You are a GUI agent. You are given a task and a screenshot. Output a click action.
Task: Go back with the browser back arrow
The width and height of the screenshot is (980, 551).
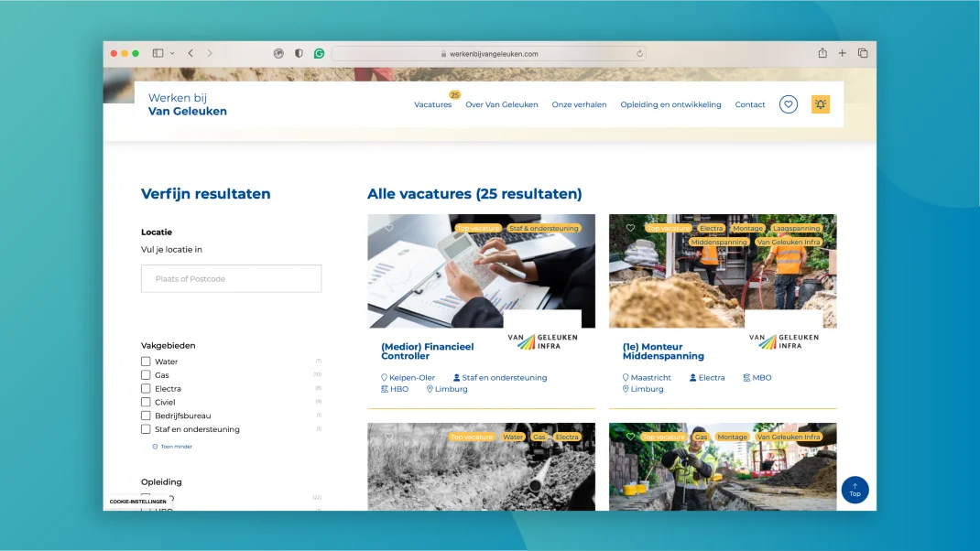[191, 54]
